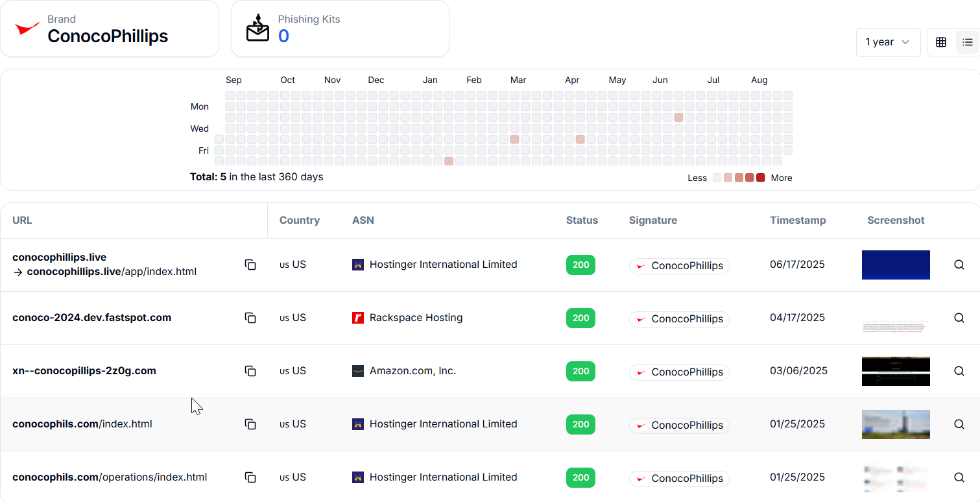Click the URL column header
The height and width of the screenshot is (502, 980).
[x=22, y=221]
